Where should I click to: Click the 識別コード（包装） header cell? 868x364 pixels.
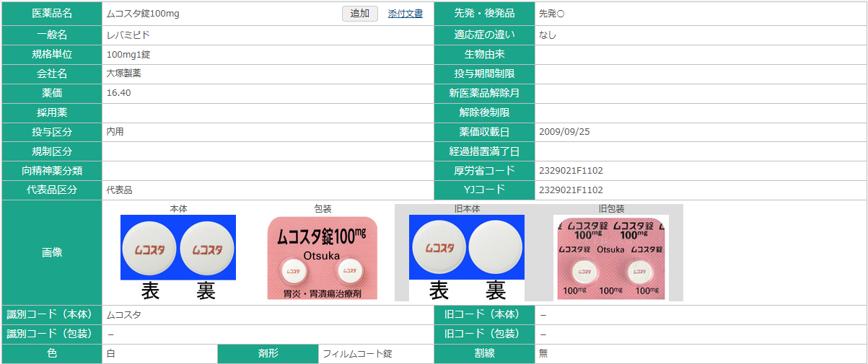tap(52, 334)
